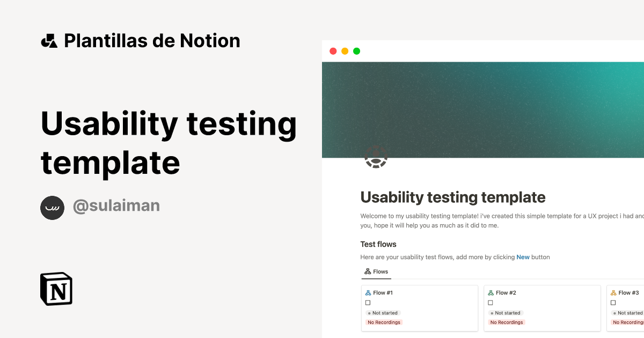Follow the blue New link
This screenshot has width=644, height=338.
pyautogui.click(x=523, y=257)
